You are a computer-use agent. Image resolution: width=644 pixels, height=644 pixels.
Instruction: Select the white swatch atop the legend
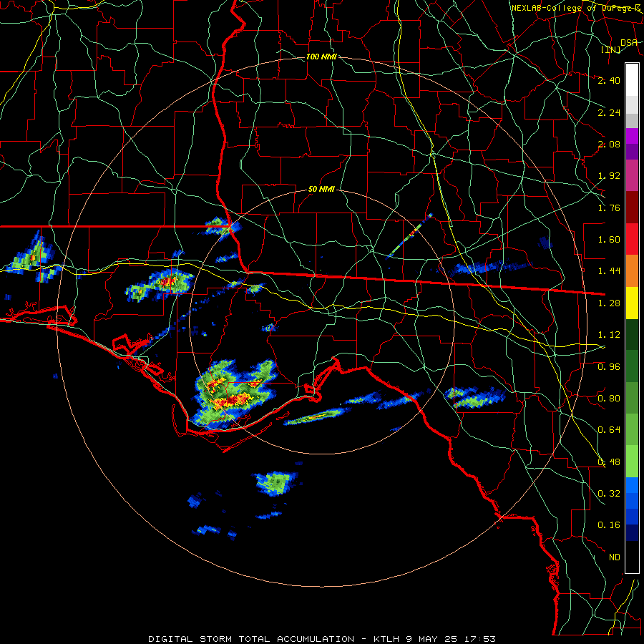[632, 80]
